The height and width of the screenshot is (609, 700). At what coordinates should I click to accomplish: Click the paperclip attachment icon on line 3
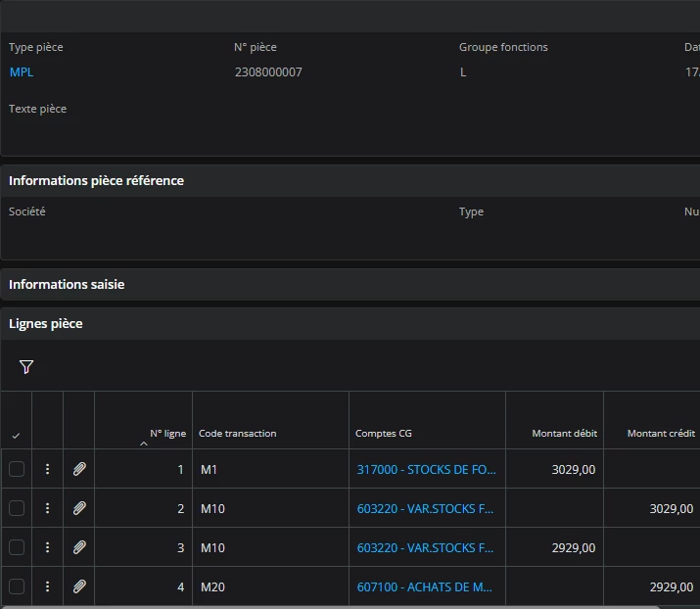(79, 547)
